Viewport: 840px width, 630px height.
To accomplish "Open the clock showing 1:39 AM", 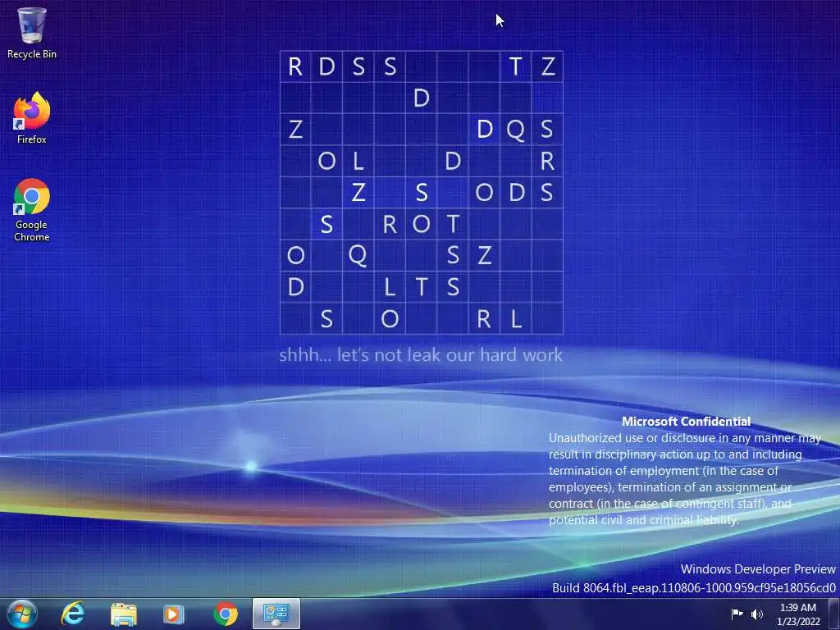I will [x=798, y=614].
